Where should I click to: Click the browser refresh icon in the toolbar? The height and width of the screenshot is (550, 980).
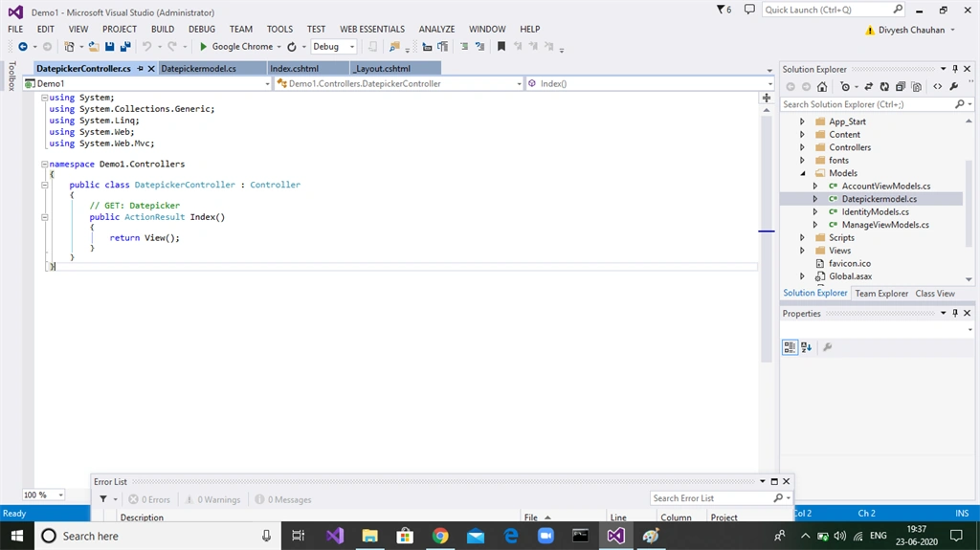(292, 46)
